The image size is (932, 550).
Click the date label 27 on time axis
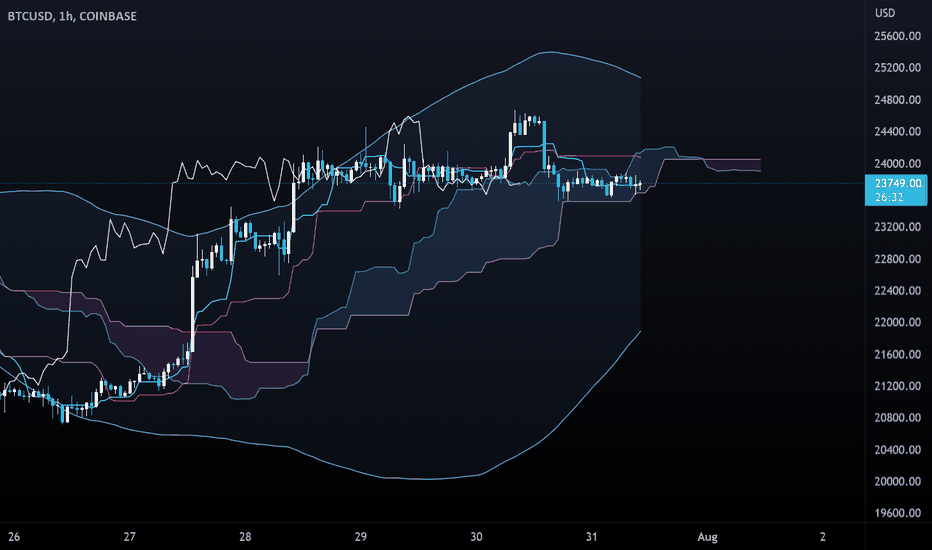(130, 537)
